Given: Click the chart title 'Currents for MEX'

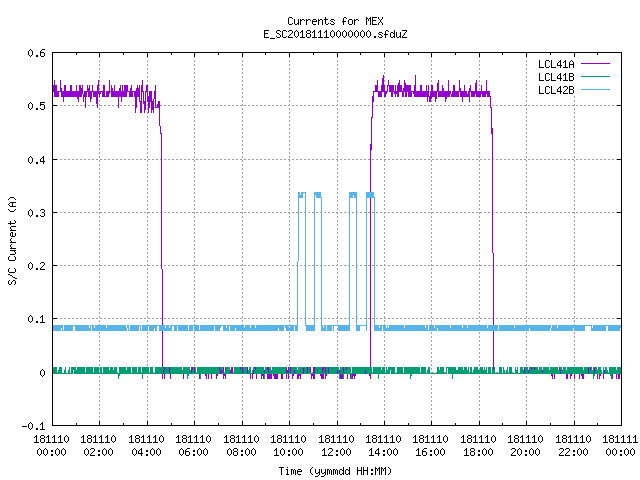Looking at the screenshot, I should point(335,21).
